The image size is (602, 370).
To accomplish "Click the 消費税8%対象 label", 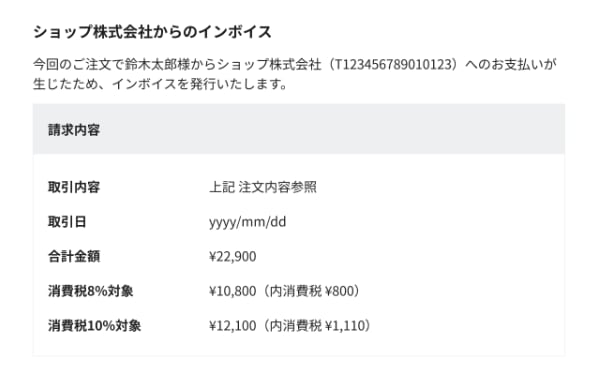I will 91,291.
